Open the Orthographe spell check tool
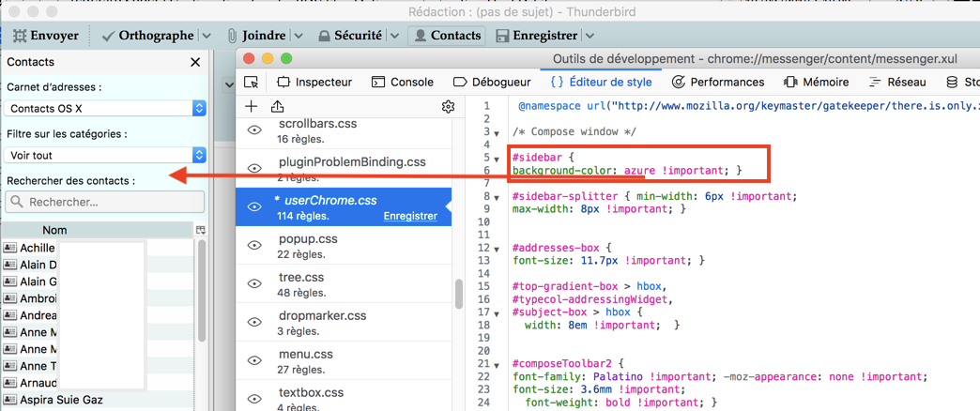 tap(147, 36)
